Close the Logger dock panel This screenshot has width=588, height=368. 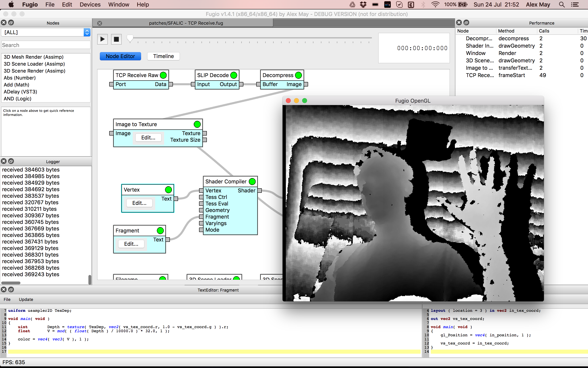pos(4,161)
